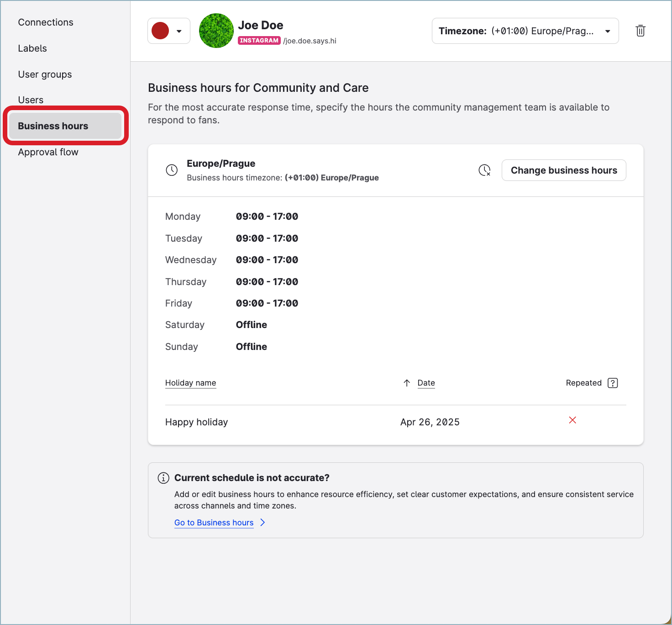Sort holidays by Date column header
This screenshot has width=672, height=625.
(426, 383)
